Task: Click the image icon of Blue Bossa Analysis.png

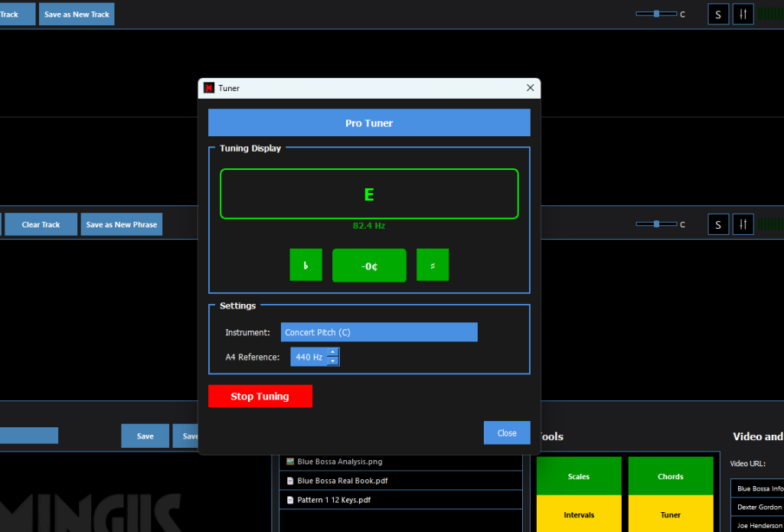Action: (x=290, y=462)
